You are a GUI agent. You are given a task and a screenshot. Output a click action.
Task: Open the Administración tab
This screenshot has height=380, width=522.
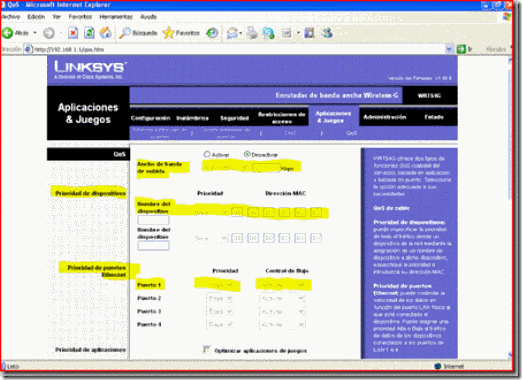point(385,117)
